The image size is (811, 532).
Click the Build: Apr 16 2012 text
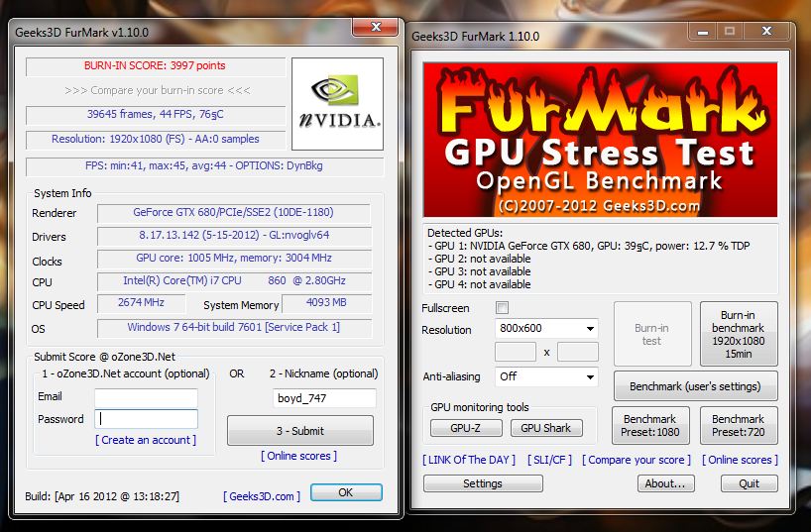click(102, 496)
